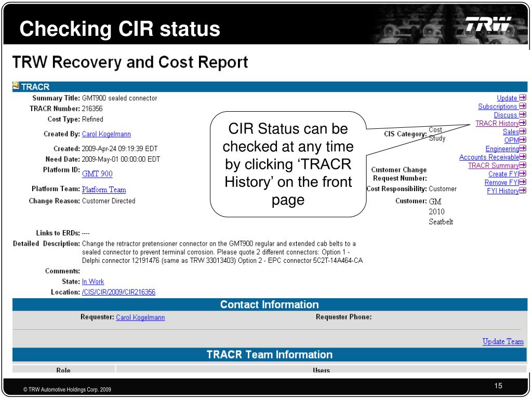Click the arrow icon beside TRACR History
The image size is (532, 399).
pyautogui.click(x=523, y=123)
